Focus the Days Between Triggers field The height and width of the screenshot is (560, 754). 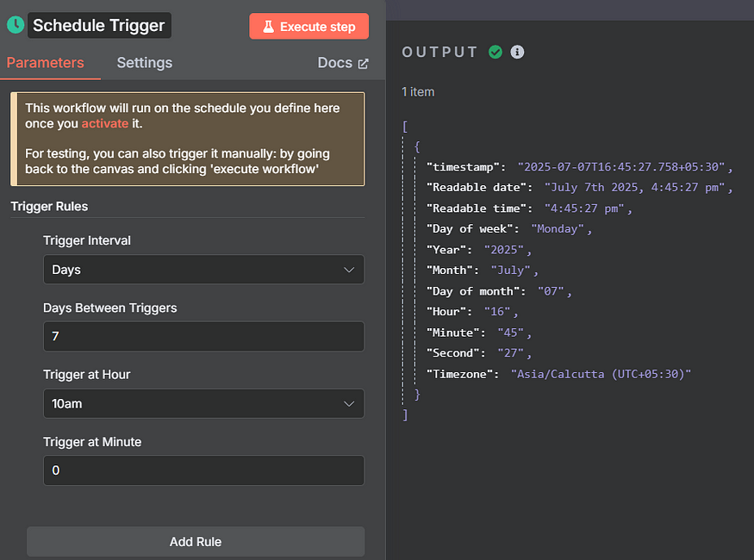(204, 337)
